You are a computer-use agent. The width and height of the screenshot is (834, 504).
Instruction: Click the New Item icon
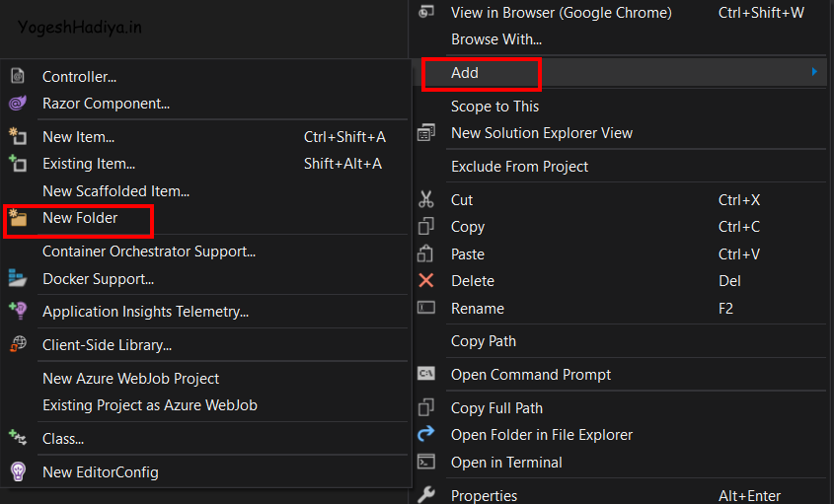coord(18,137)
